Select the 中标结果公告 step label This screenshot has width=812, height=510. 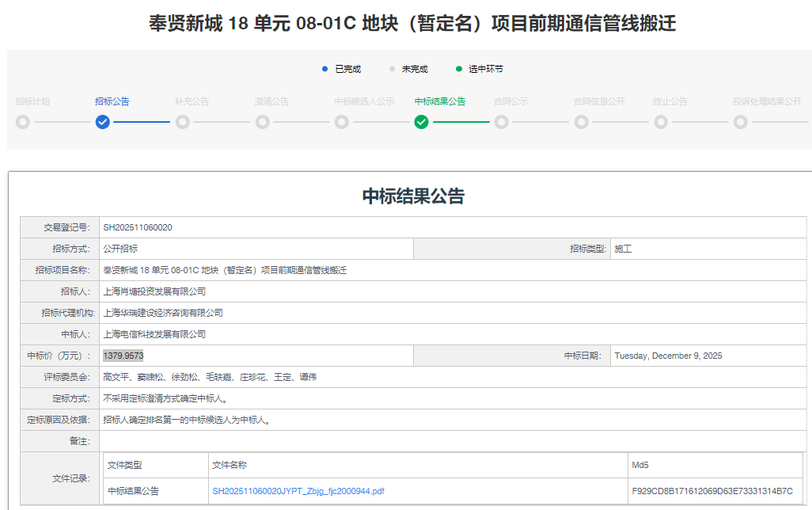click(440, 101)
